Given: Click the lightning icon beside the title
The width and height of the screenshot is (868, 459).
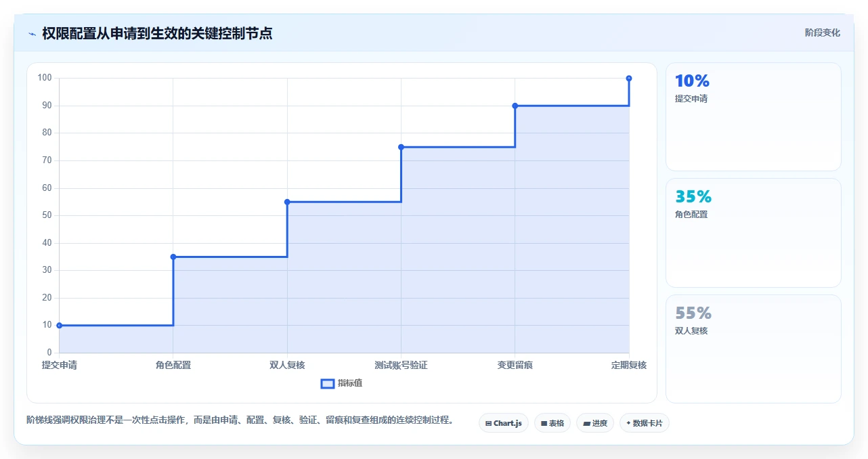Looking at the screenshot, I should coord(32,33).
